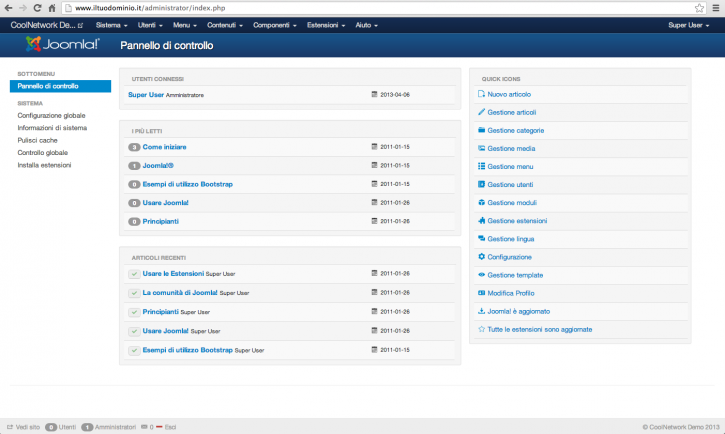The width and height of the screenshot is (725, 434).
Task: Expand the top Menu dropdown
Action: (x=185, y=25)
